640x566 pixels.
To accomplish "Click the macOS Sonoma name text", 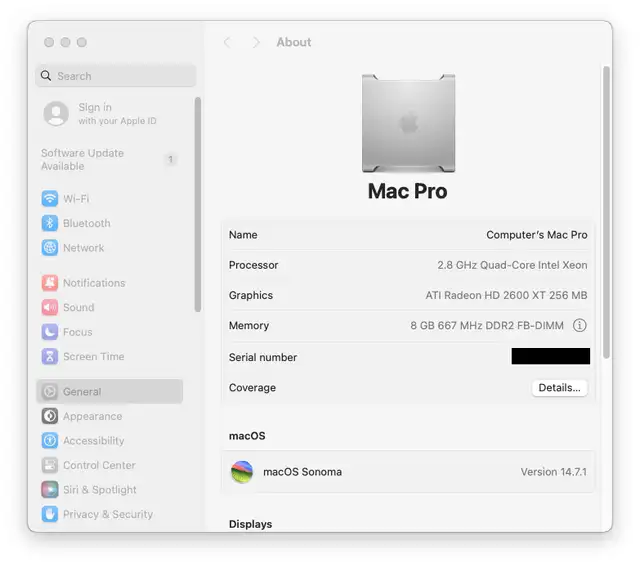I will (302, 472).
